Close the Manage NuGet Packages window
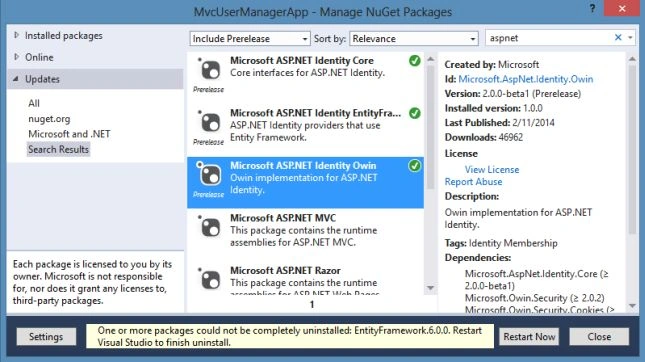This screenshot has height=362, width=645. (x=622, y=8)
